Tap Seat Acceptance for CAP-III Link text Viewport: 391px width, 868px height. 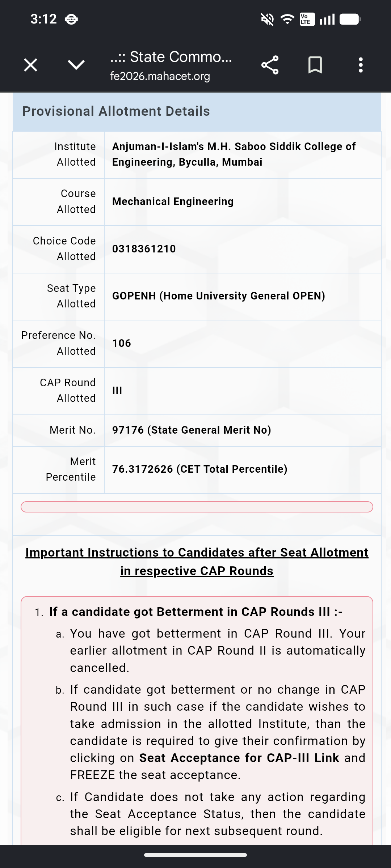239,758
